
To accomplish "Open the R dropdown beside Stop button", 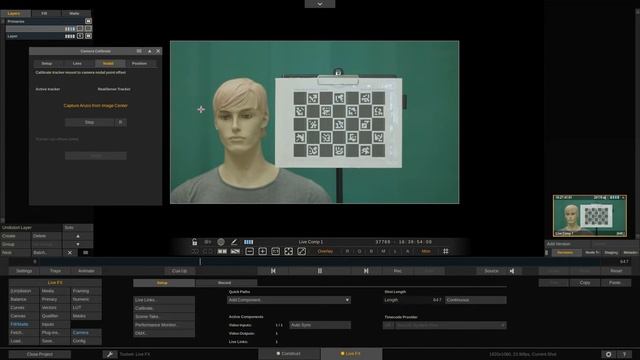I will (x=120, y=122).
